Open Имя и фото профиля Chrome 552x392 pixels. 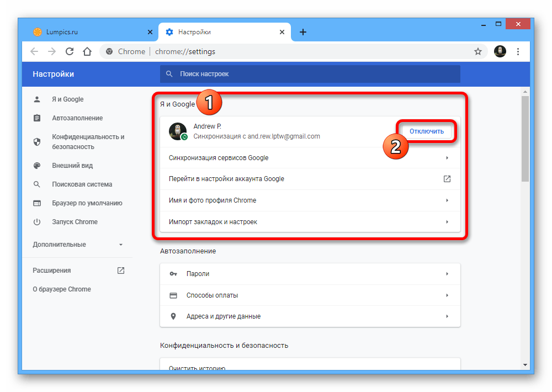click(310, 200)
